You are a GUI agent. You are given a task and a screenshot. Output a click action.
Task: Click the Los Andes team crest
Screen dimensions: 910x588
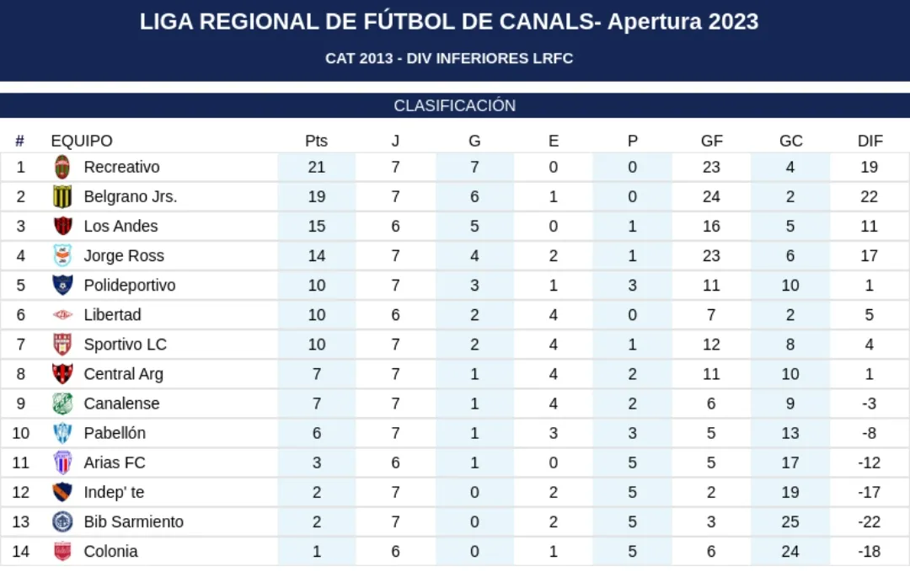coord(62,226)
